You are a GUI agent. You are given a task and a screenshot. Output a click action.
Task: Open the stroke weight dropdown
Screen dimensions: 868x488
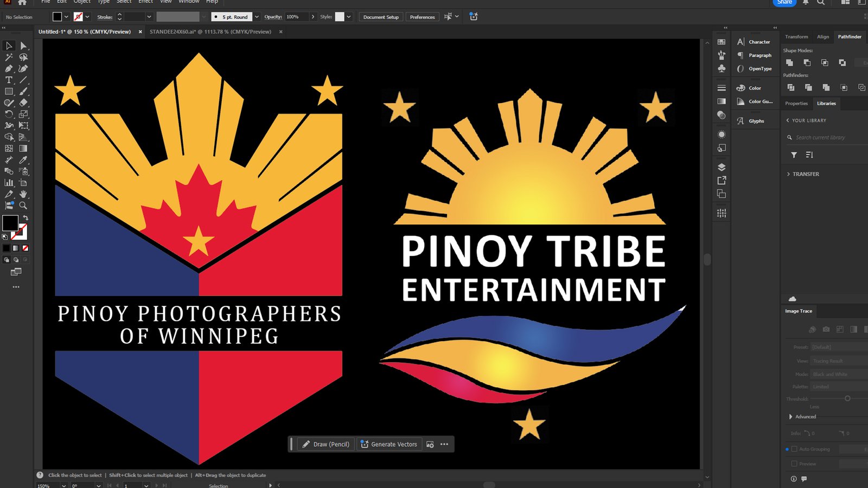pos(149,17)
